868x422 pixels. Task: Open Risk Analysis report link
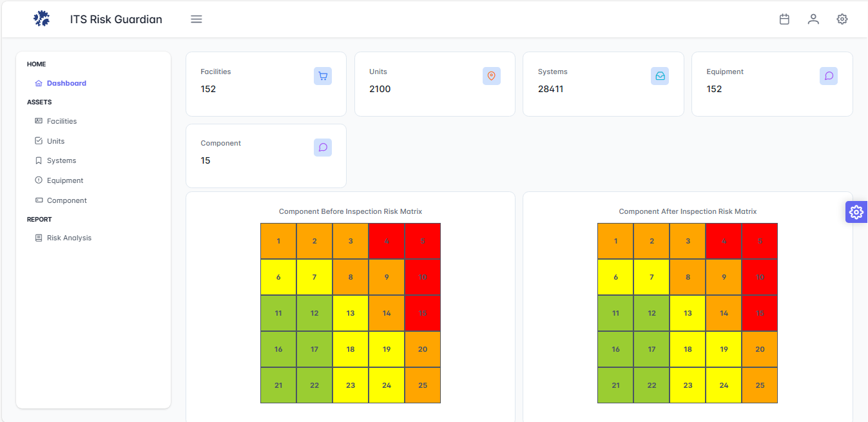tap(69, 238)
